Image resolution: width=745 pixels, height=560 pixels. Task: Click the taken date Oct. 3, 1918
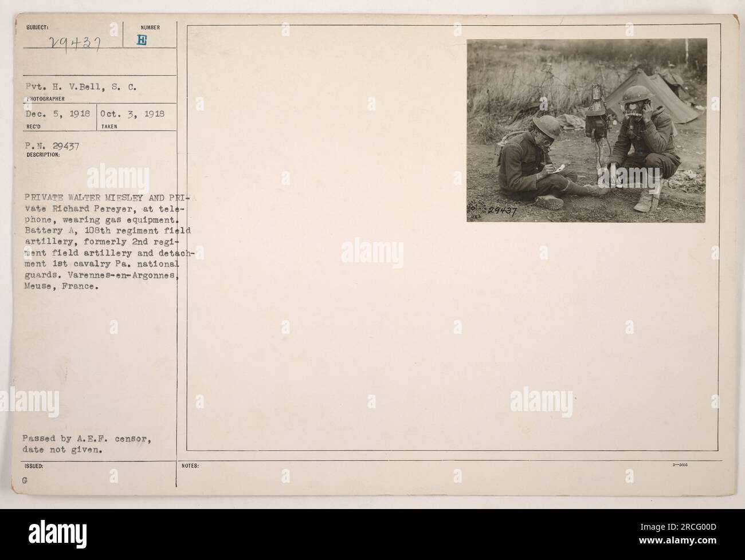click(132, 113)
